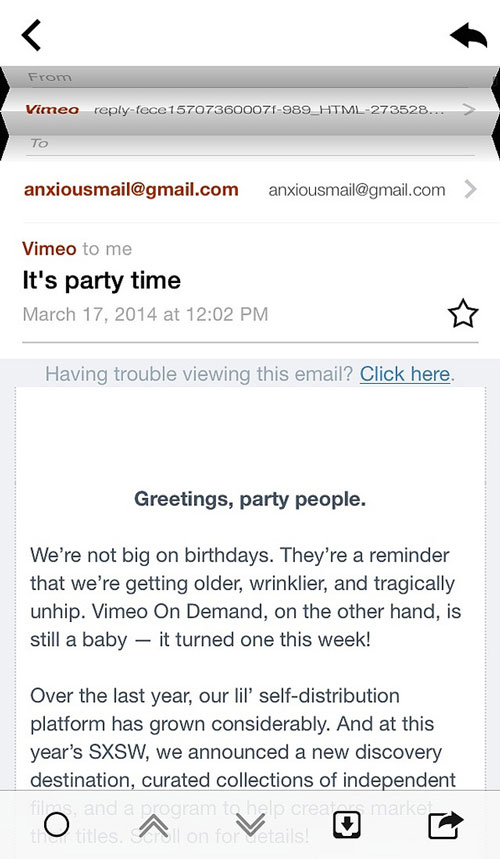This screenshot has width=500, height=859.
Task: Tap the folded From header row
Action: coord(250,77)
